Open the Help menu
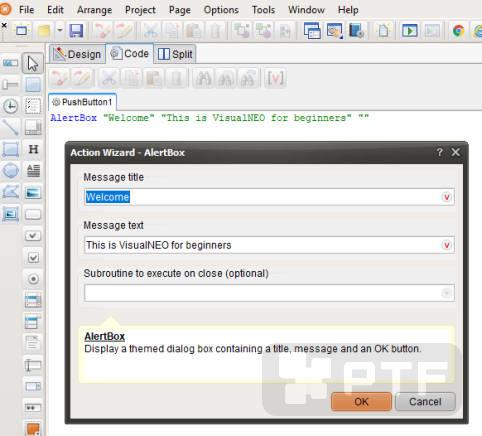Viewport: 482px width, 436px height. click(348, 10)
